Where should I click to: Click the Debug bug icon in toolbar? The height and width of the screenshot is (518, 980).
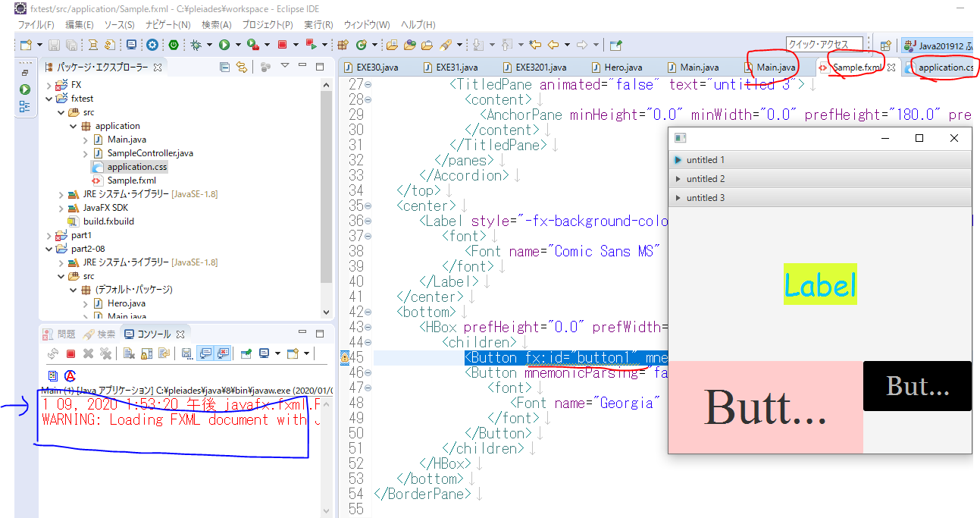tap(196, 45)
